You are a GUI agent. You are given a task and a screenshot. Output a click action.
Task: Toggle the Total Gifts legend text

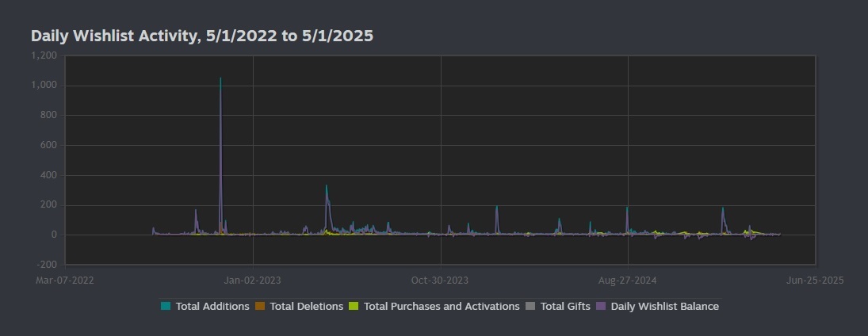point(565,306)
